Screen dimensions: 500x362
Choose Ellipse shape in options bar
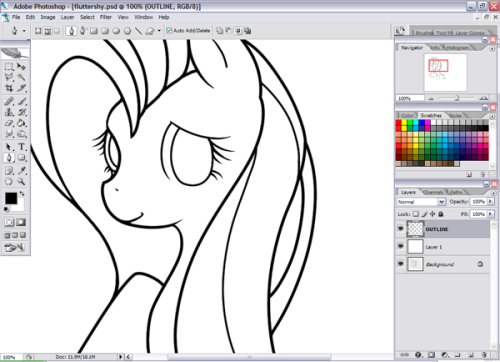(116, 31)
